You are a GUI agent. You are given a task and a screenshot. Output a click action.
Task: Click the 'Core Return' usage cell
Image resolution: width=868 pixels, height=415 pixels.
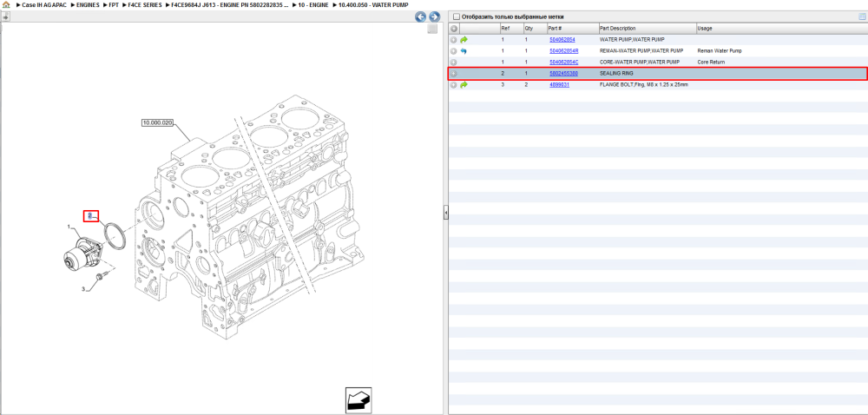tap(710, 63)
